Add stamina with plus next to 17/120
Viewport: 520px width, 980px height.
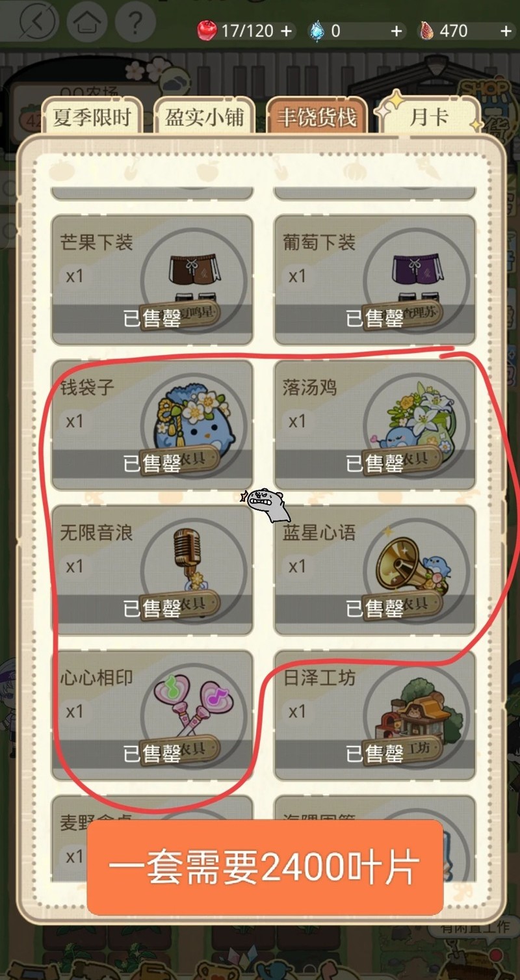pos(286,31)
